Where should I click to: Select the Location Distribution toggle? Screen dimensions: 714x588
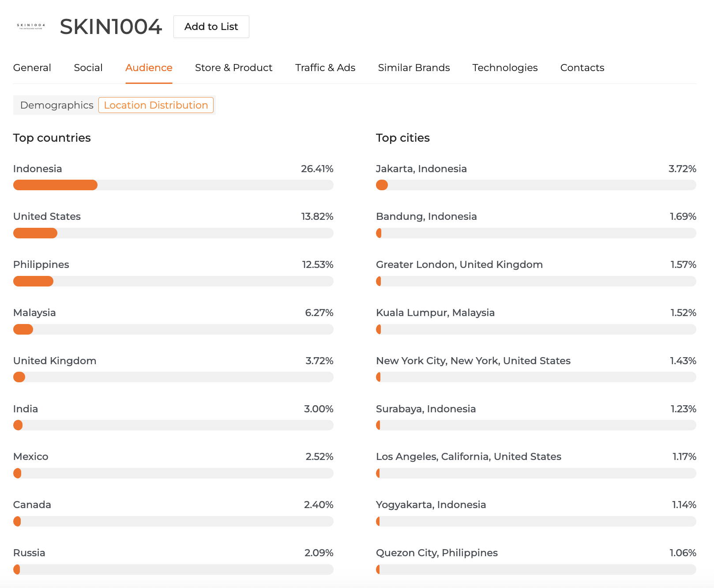tap(156, 105)
